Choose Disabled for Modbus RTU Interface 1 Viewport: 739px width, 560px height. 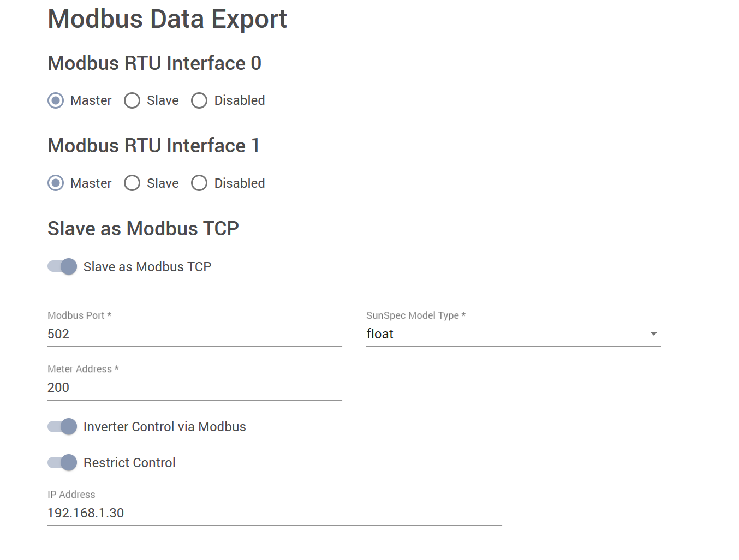coord(199,183)
